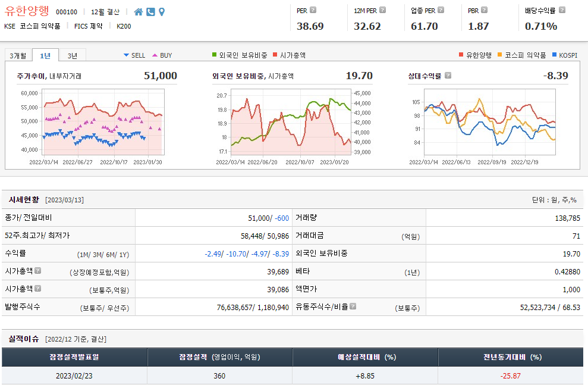
Task: Click the phone contact icon
Action: pos(150,12)
